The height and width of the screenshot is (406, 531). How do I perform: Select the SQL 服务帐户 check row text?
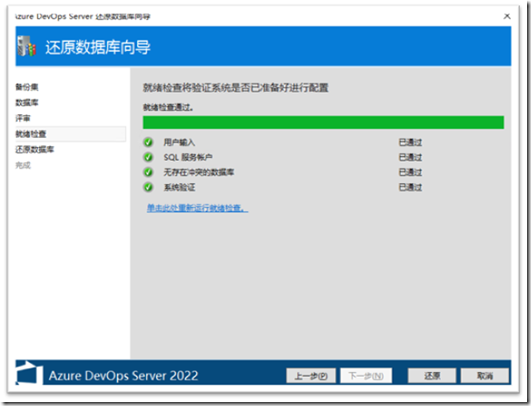(188, 157)
